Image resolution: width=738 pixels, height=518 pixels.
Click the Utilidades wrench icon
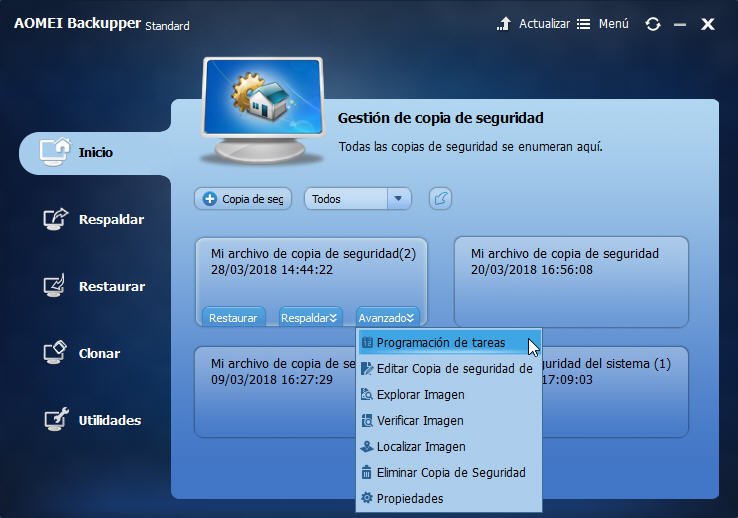click(56, 419)
